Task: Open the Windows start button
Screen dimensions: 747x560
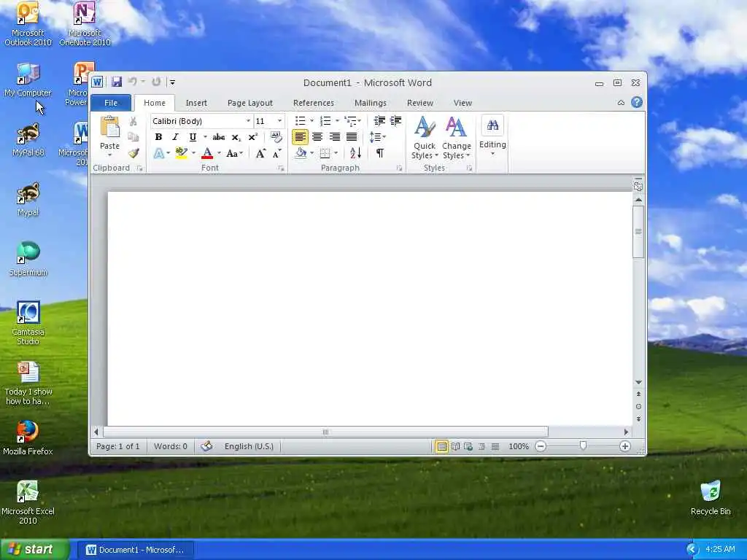Action: (x=35, y=550)
